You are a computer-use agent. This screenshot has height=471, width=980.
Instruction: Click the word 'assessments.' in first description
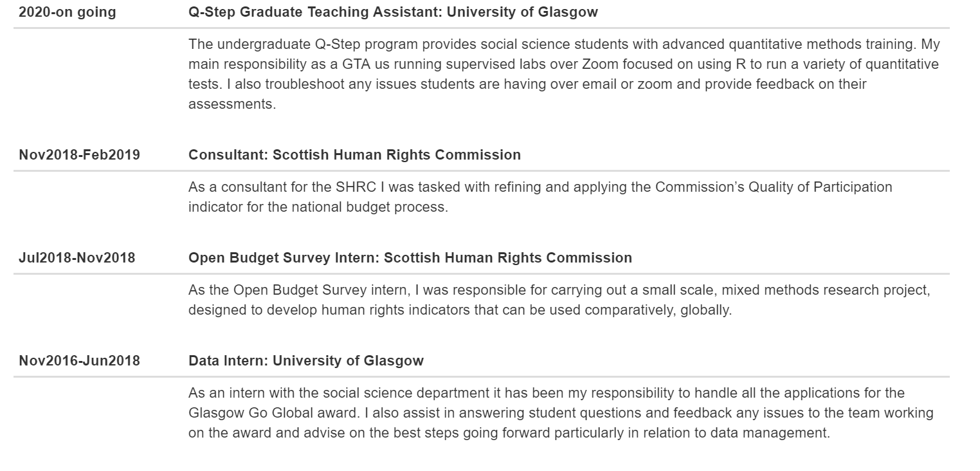point(232,104)
